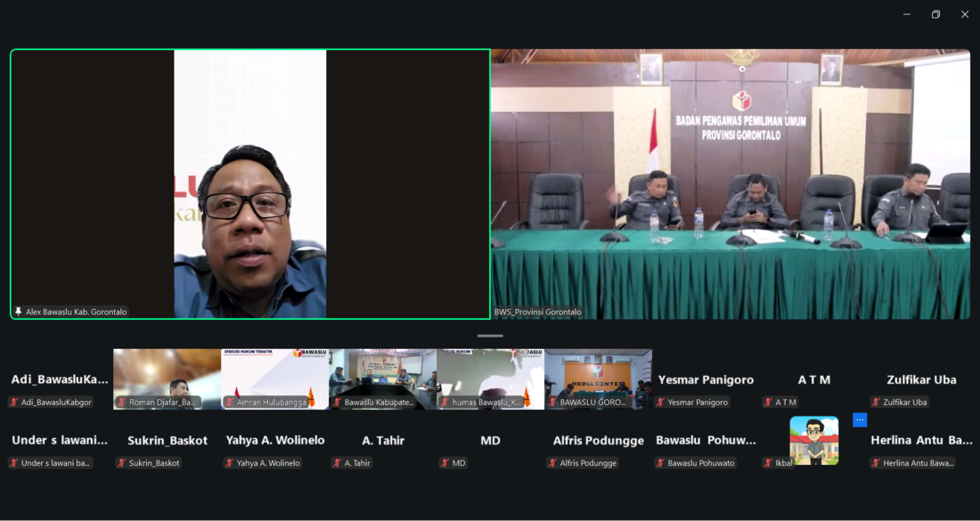
Task: Click the large A. Tahir display name
Action: 383,441
